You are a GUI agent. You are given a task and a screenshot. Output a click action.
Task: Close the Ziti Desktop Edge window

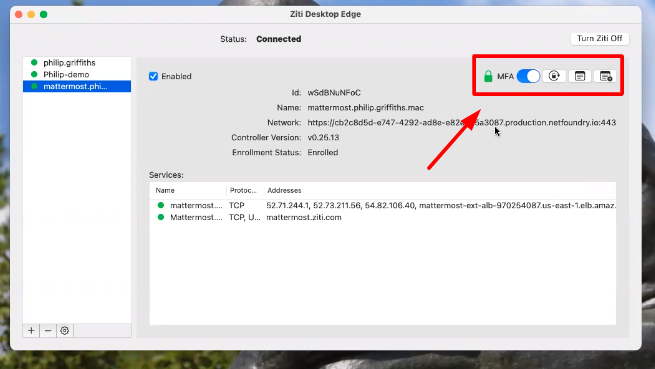point(19,14)
